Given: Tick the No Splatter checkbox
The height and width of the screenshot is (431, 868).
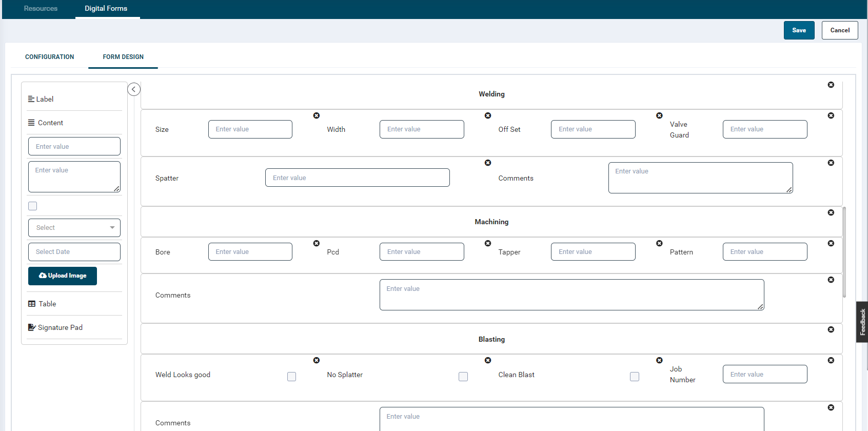Looking at the screenshot, I should pos(463,377).
